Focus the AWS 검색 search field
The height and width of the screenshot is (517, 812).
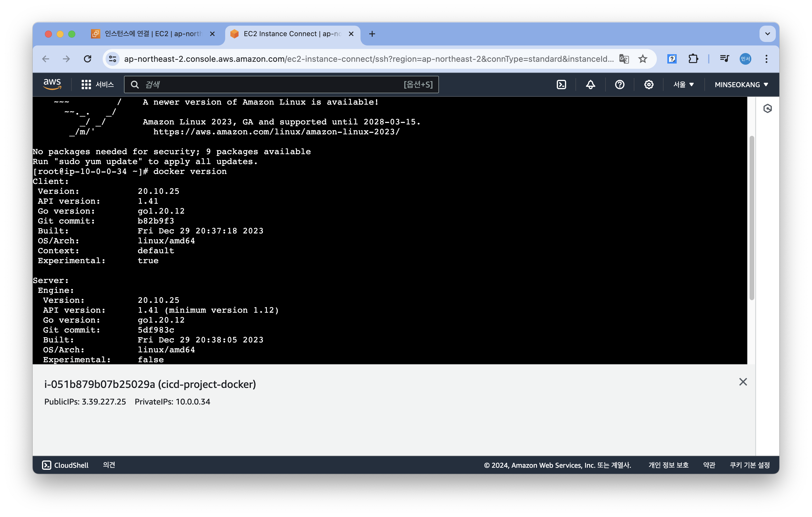(x=273, y=85)
